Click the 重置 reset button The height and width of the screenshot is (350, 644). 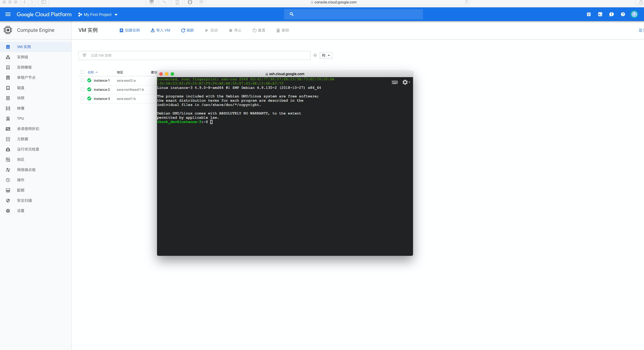(x=259, y=30)
